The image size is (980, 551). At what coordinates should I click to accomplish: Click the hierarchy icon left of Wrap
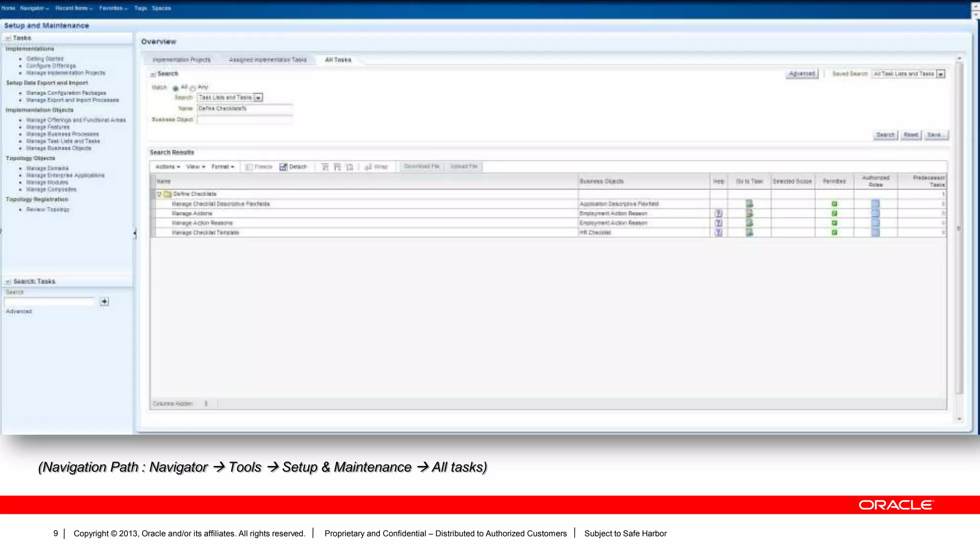tap(350, 167)
